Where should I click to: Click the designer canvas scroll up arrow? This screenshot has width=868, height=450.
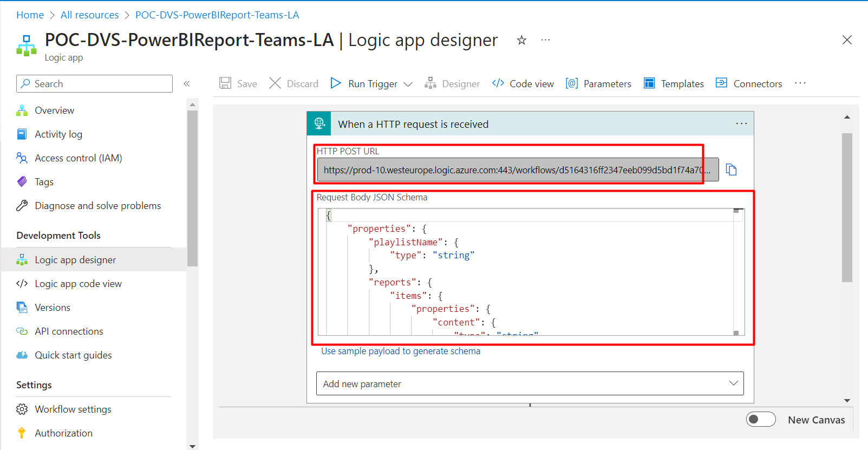[x=847, y=117]
